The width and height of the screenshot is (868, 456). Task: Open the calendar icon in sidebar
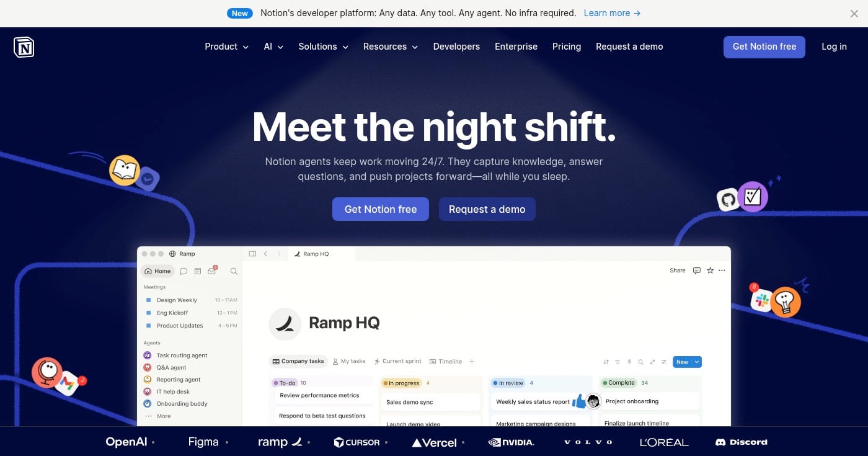click(x=198, y=271)
